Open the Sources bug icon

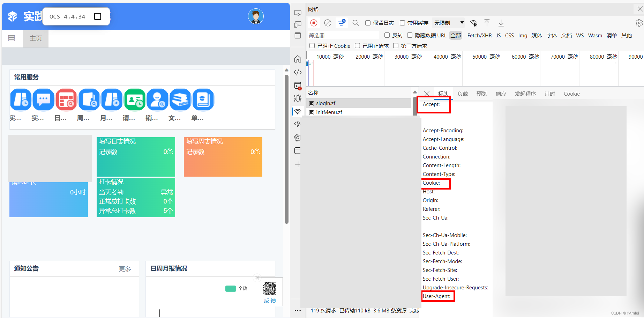pos(298,98)
